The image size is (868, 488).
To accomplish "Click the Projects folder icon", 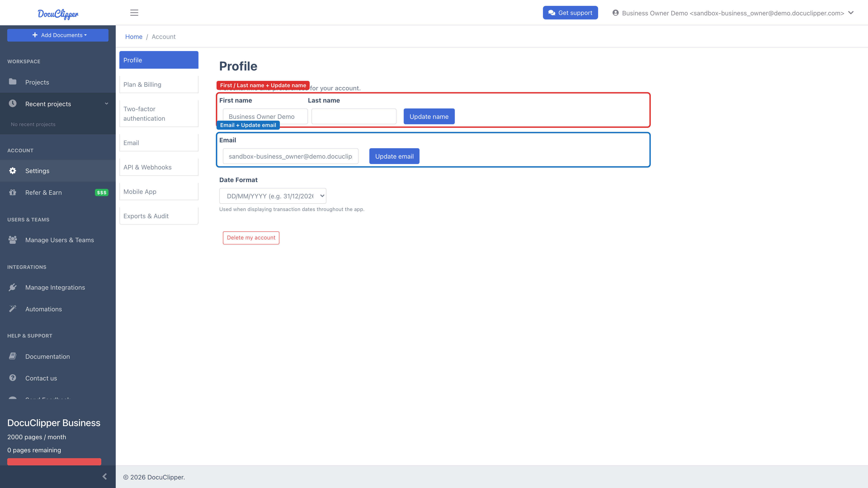I will (12, 82).
